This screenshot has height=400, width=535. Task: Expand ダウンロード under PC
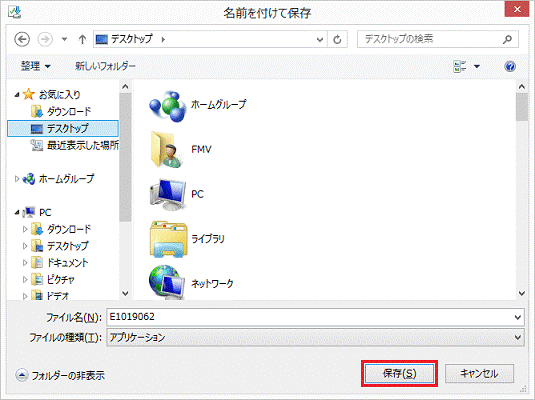(25, 229)
